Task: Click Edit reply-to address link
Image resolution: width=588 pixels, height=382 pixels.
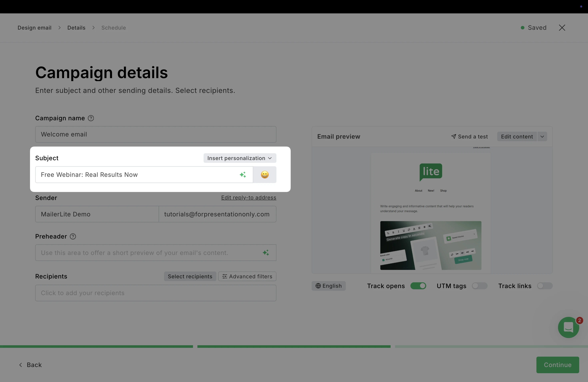Action: (249, 197)
